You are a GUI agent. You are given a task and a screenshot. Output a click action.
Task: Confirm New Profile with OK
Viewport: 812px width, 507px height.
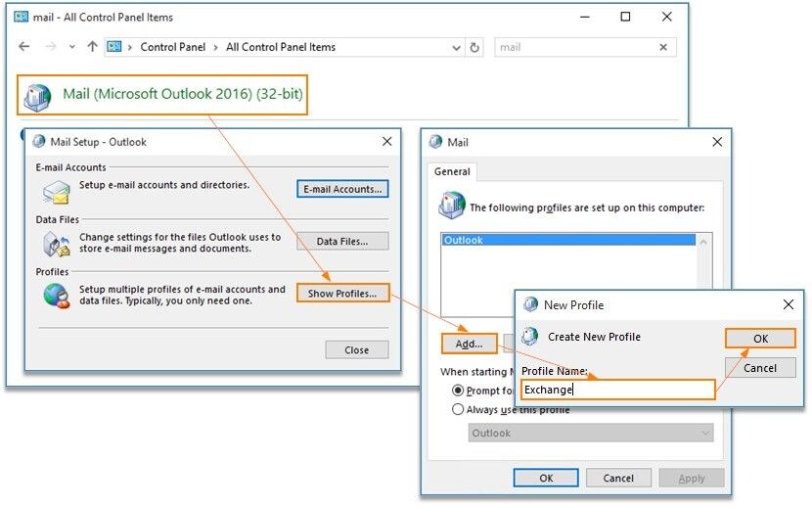pyautogui.click(x=760, y=339)
